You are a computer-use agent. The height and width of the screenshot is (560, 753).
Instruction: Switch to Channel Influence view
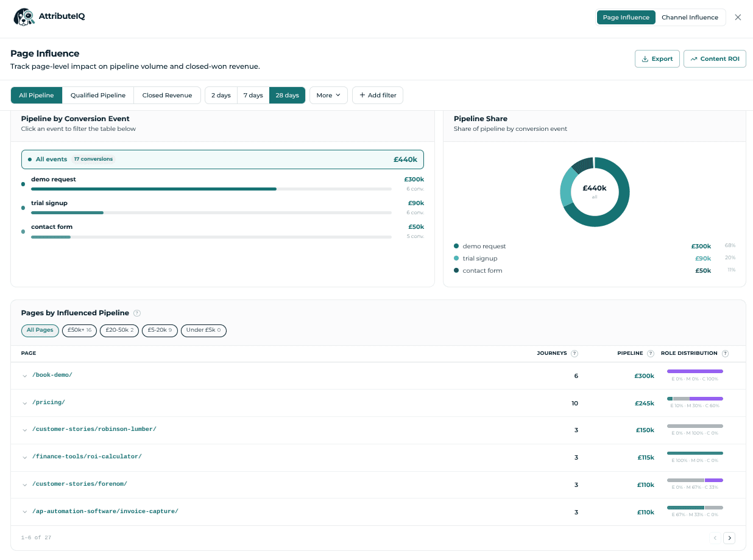[x=690, y=17]
